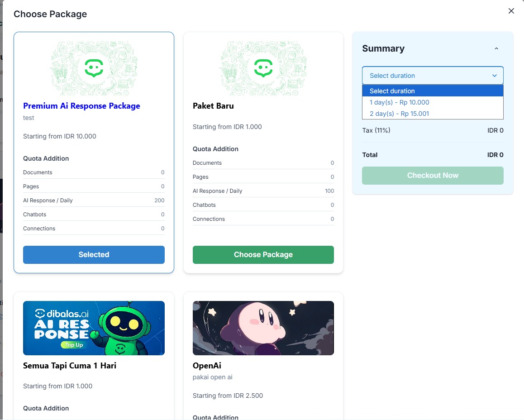Click Choose Package for Paket Baru
The height and width of the screenshot is (420, 524).
tap(263, 254)
